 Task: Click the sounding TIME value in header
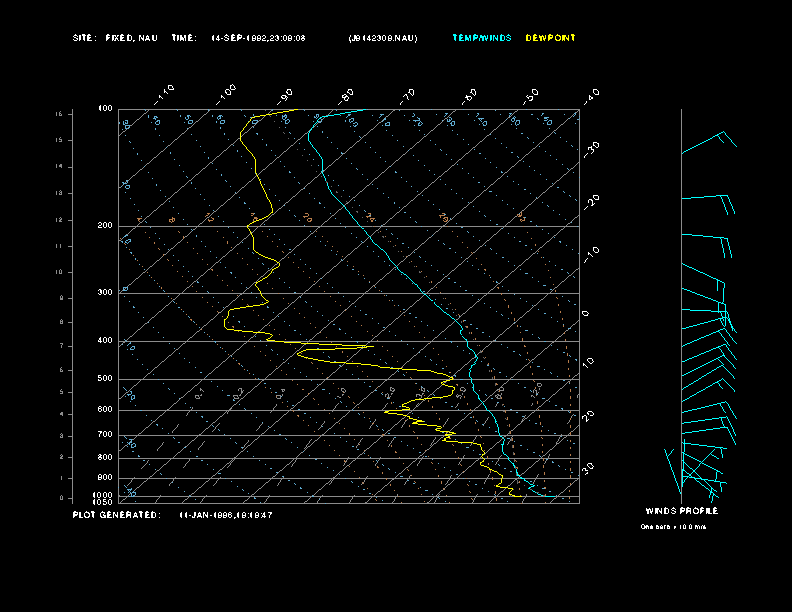tap(258, 38)
